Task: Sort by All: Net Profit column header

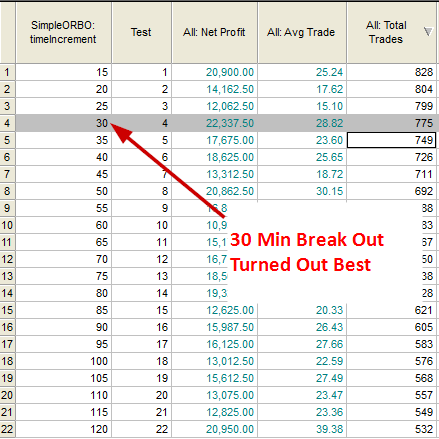Action: tap(214, 32)
